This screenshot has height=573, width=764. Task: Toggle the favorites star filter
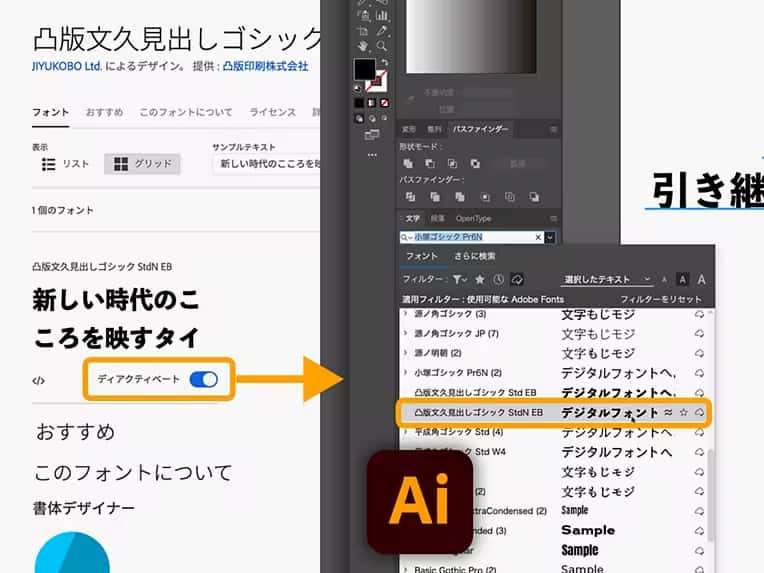click(x=479, y=279)
